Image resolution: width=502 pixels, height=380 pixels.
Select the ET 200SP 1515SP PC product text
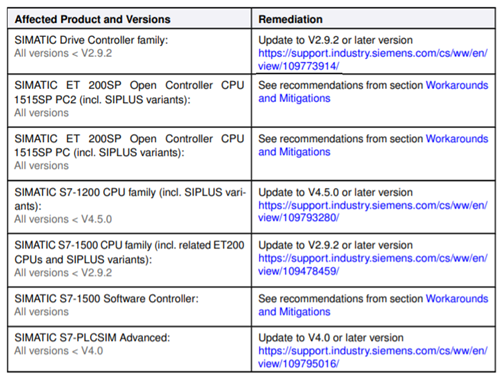point(129,145)
